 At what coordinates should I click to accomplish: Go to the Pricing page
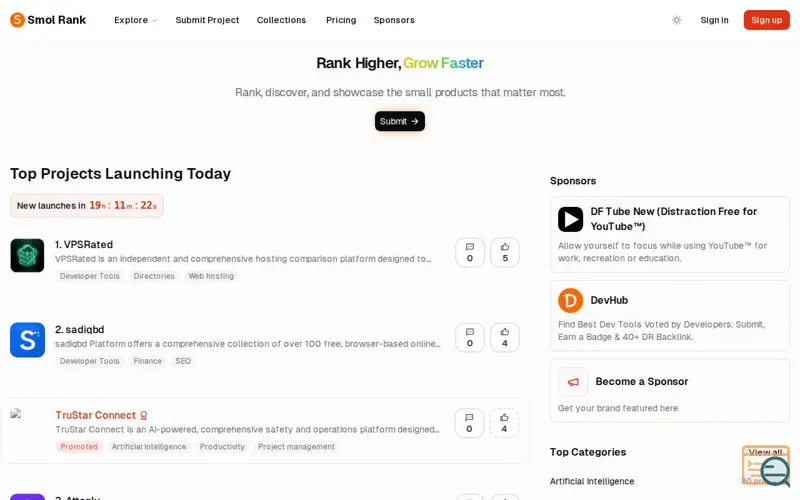tap(341, 20)
